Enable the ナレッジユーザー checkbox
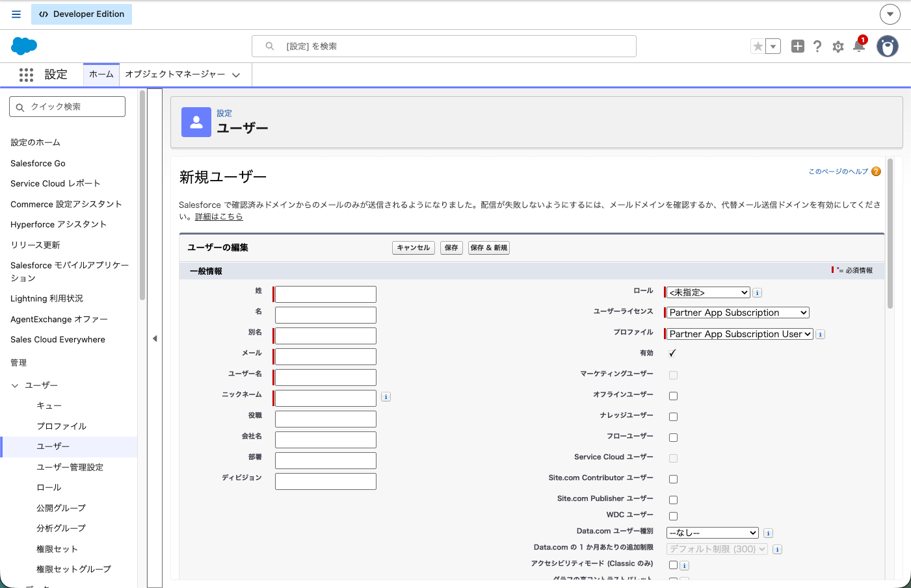911x588 pixels. (673, 416)
